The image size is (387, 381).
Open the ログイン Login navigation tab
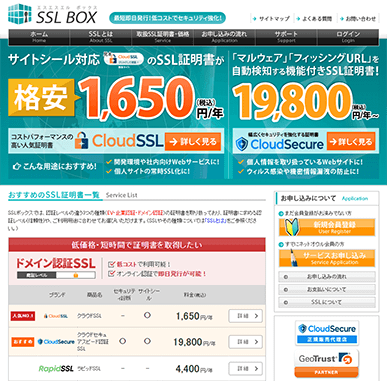(x=348, y=37)
